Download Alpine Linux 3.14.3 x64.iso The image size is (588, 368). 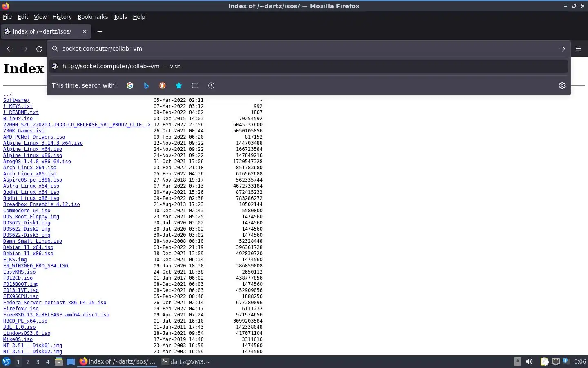[43, 143]
